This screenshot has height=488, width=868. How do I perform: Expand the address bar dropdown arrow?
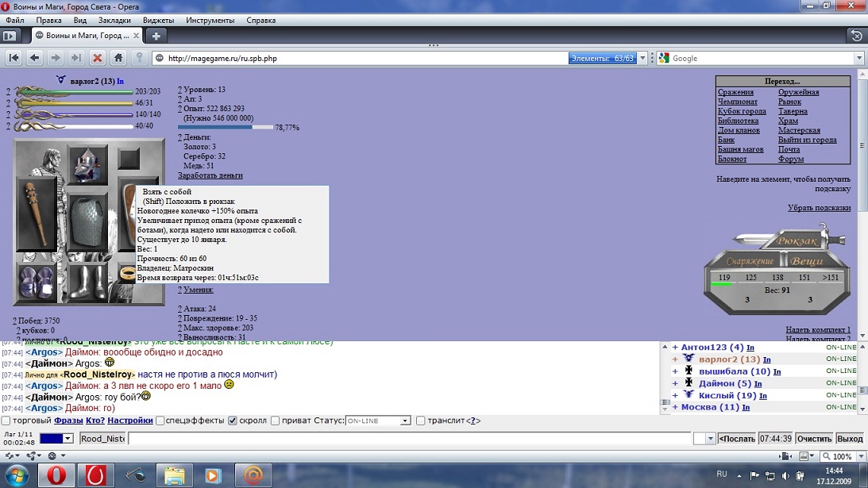[642, 58]
